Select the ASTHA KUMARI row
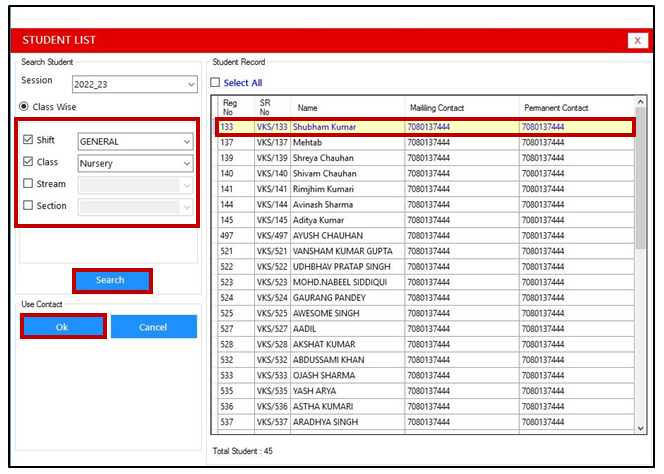This screenshot has height=474, width=664. (426, 406)
